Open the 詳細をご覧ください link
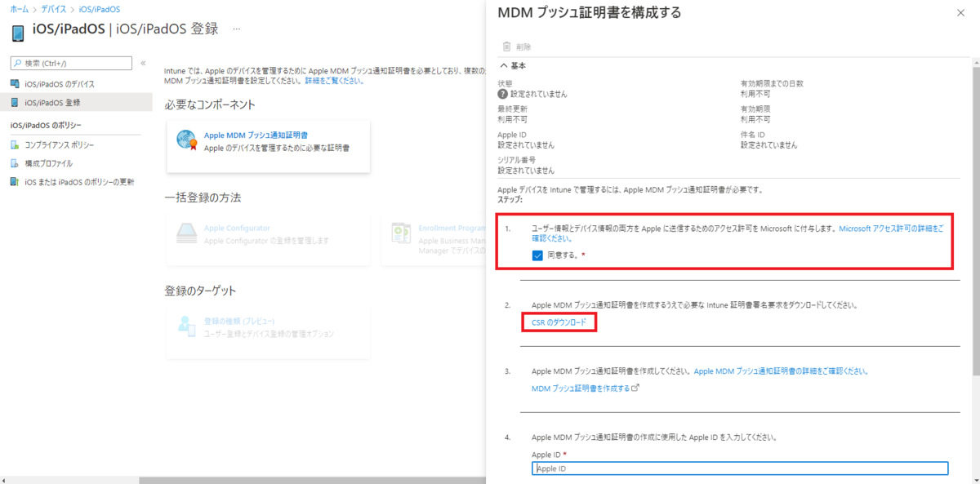980x484 pixels. [x=333, y=81]
